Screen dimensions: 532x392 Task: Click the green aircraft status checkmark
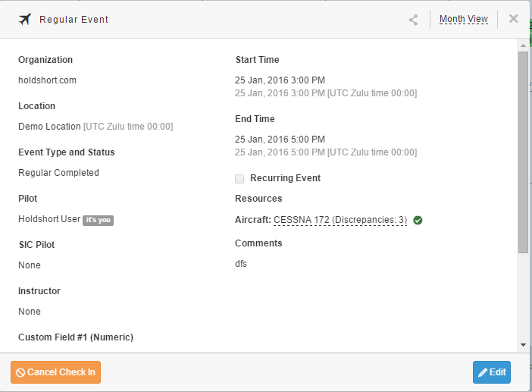click(418, 221)
